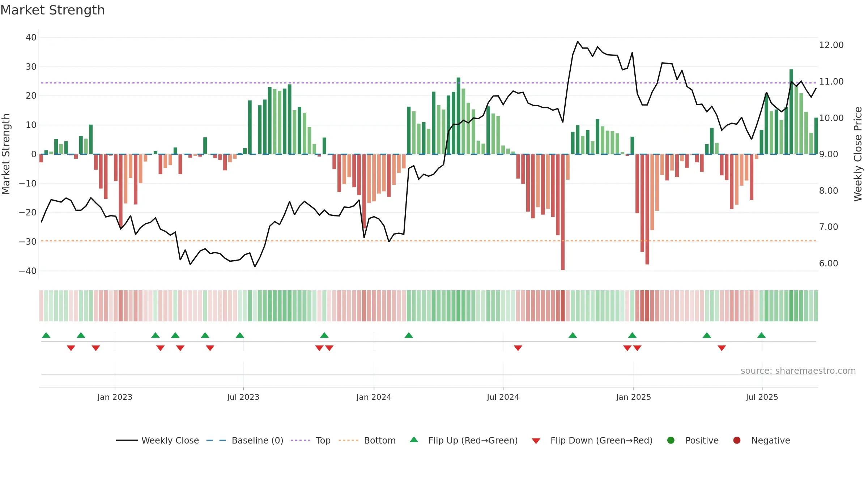The height and width of the screenshot is (488, 868).
Task: Click the 9.00 price tick on right axis
Action: point(829,154)
